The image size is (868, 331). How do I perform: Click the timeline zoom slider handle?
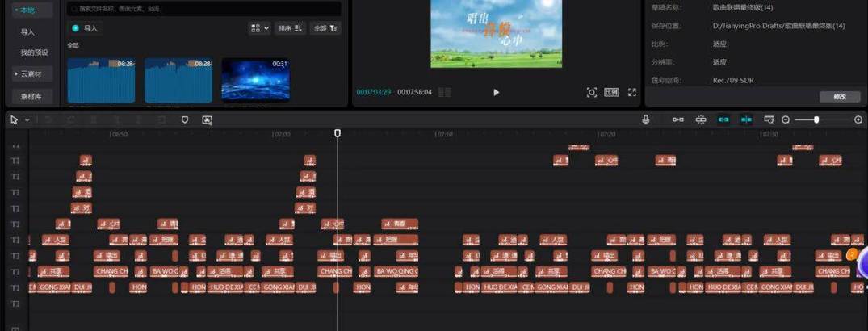tap(816, 119)
